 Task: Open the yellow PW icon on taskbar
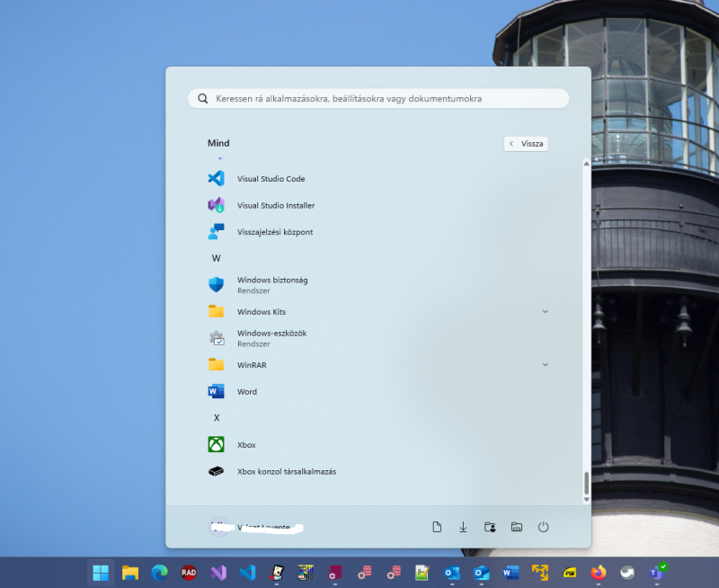tap(569, 573)
